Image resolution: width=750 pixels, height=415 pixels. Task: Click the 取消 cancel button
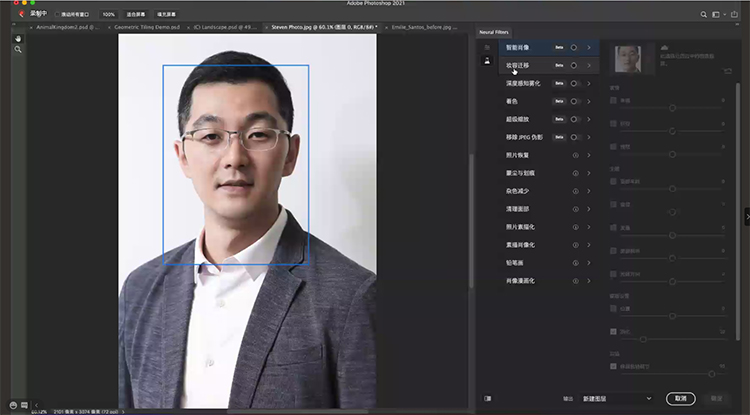click(x=681, y=398)
